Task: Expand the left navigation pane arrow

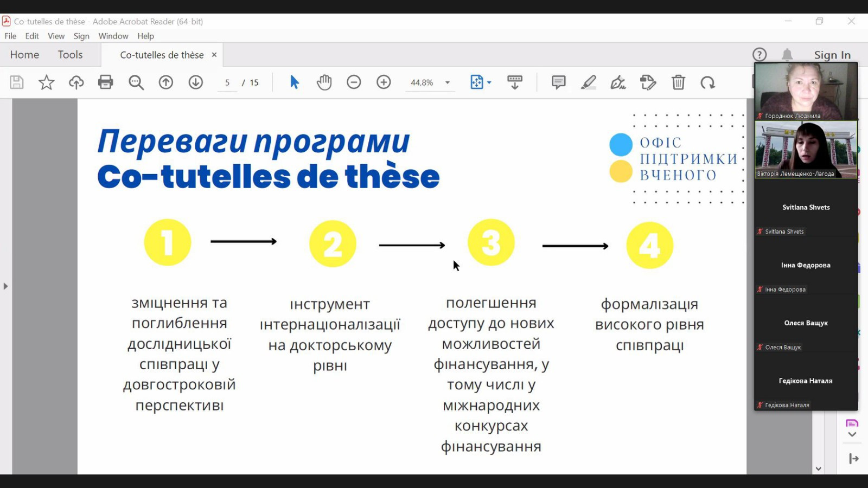Action: (5, 286)
